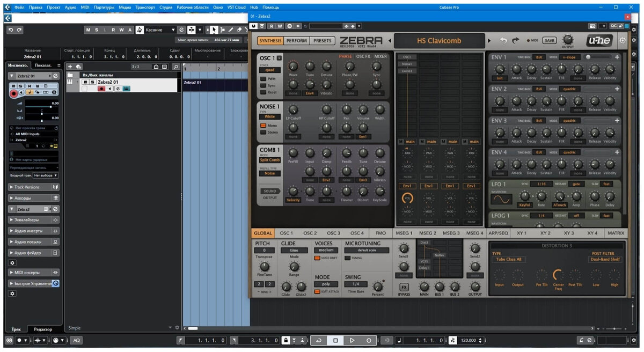Activate metronome click icon in transport

point(581,340)
